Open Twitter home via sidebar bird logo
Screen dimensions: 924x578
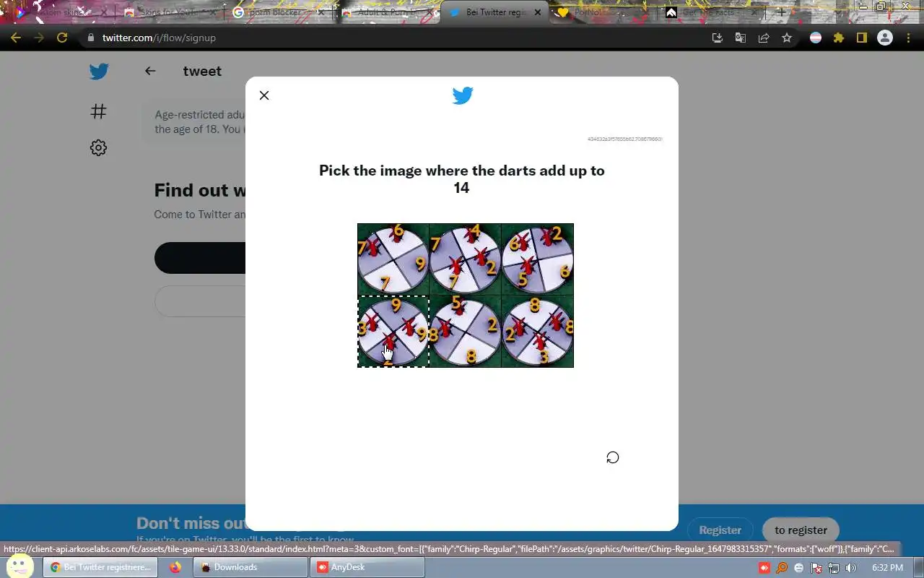point(99,71)
